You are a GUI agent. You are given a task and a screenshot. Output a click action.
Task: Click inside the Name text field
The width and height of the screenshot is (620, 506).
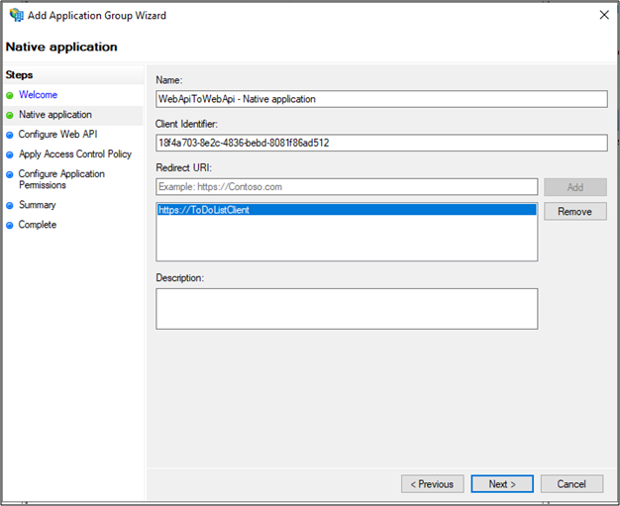click(x=382, y=99)
